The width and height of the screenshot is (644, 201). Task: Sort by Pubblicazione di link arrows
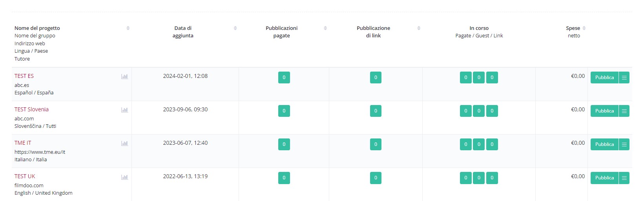pyautogui.click(x=419, y=28)
